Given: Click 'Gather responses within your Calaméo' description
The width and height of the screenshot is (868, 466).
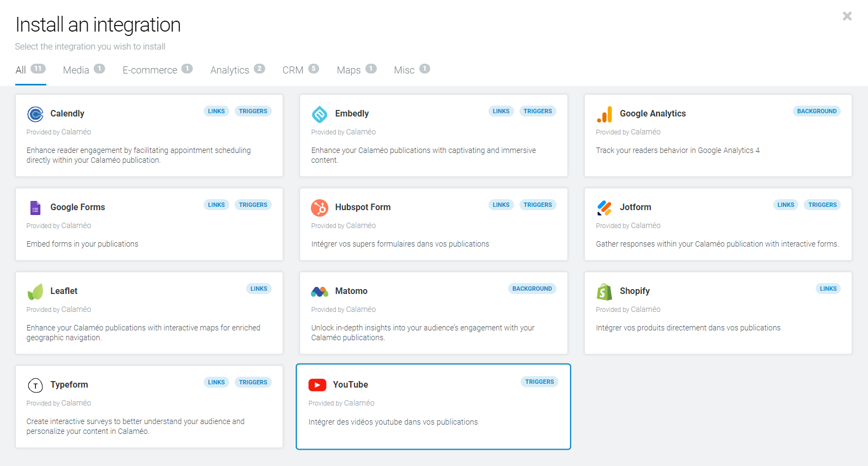Looking at the screenshot, I should 717,244.
